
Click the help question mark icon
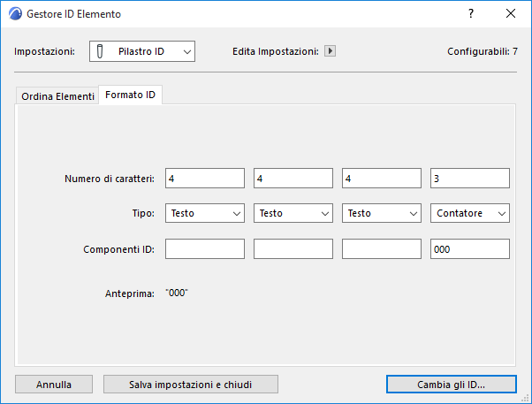(471, 14)
